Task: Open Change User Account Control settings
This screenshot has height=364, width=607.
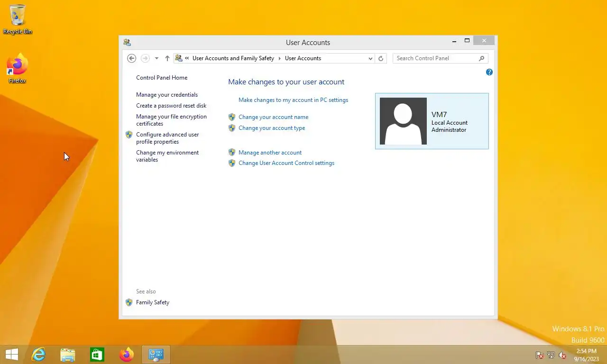Action: click(x=286, y=163)
